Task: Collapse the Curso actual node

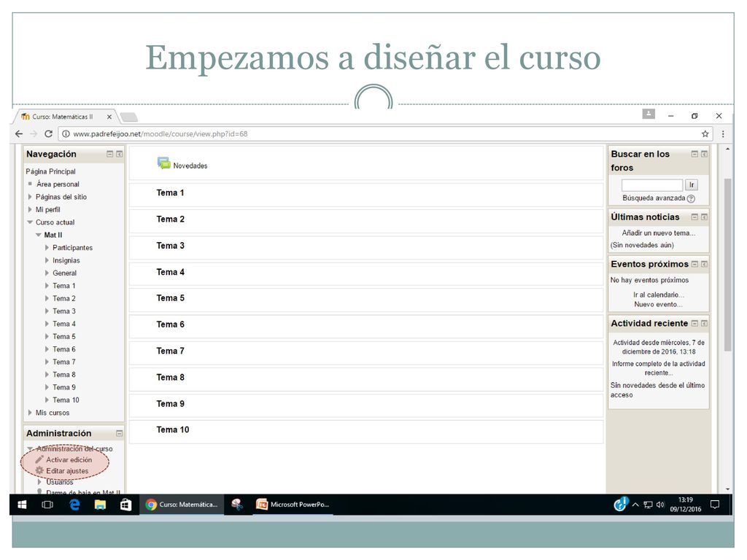Action: [x=30, y=222]
